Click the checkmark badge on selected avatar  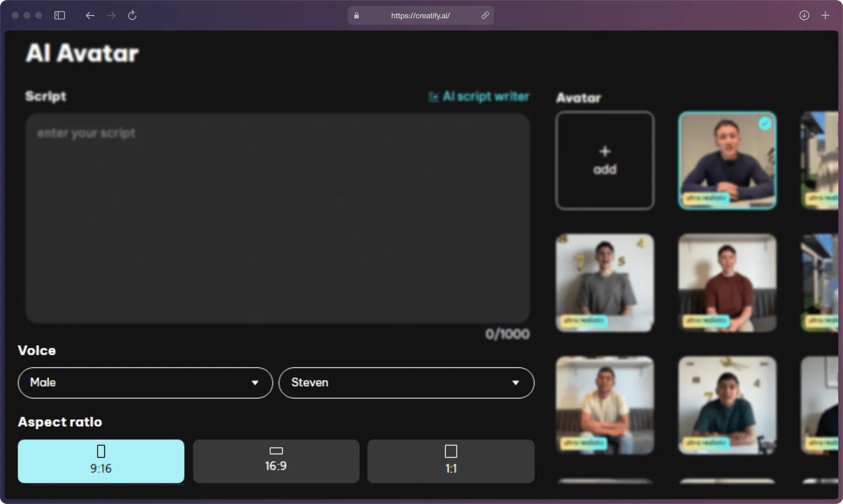click(x=765, y=123)
